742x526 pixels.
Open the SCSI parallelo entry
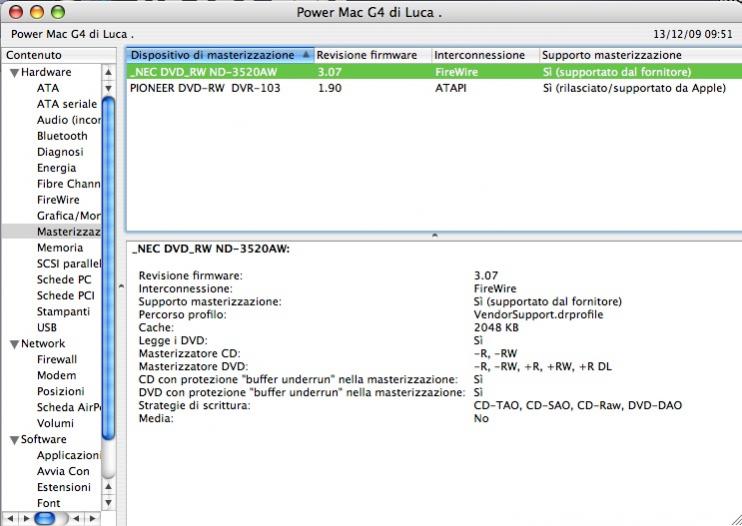69,264
